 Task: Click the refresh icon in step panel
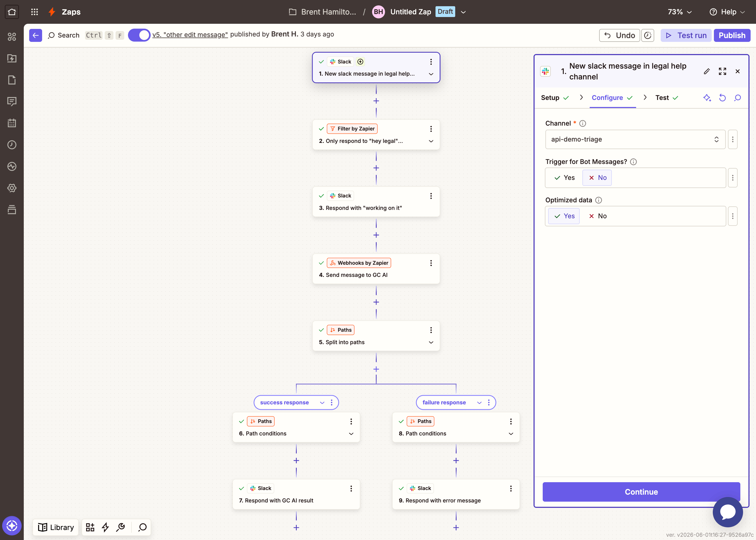point(723,98)
